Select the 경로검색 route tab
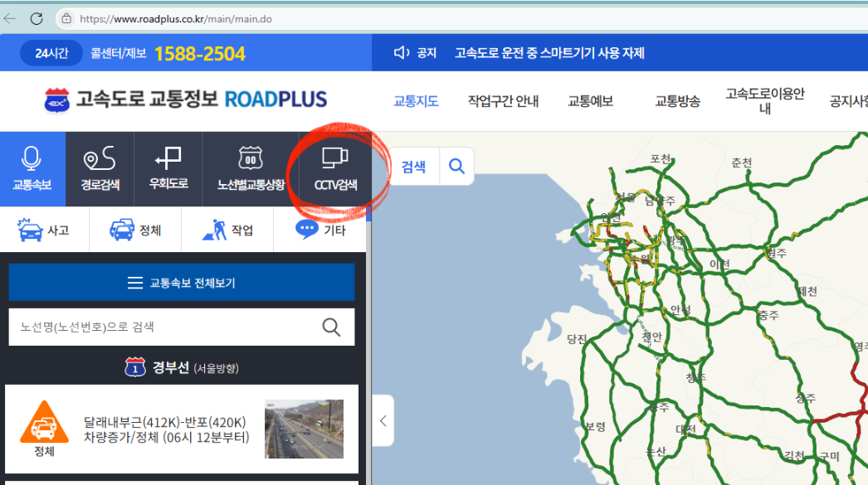This screenshot has height=485, width=868. coord(100,168)
